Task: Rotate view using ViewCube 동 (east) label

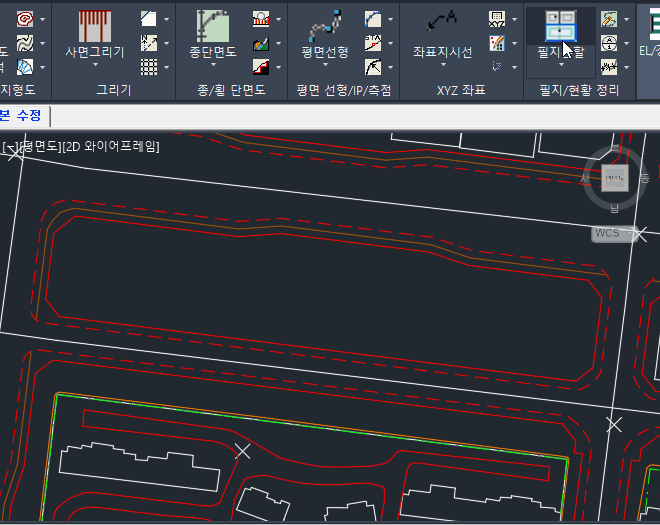Action: point(645,179)
